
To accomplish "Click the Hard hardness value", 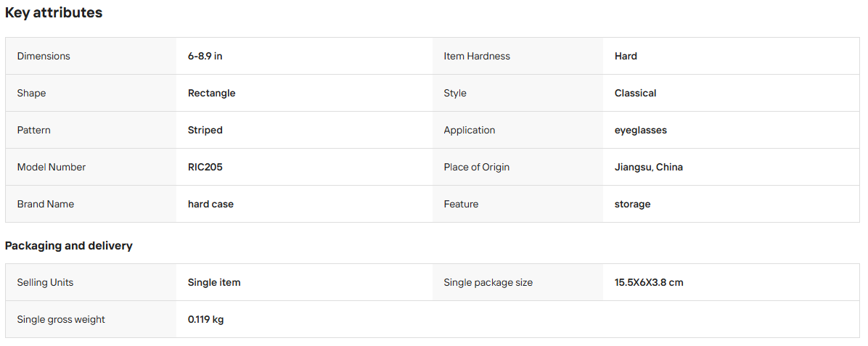I will (626, 56).
